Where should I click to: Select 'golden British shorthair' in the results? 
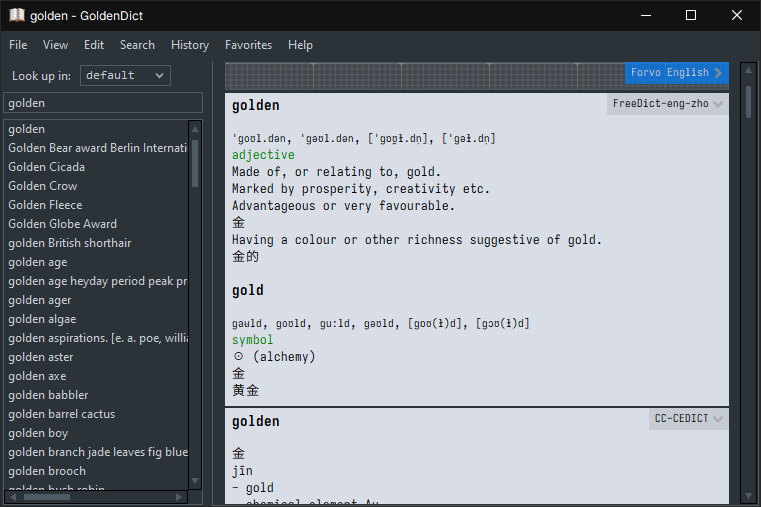click(69, 243)
